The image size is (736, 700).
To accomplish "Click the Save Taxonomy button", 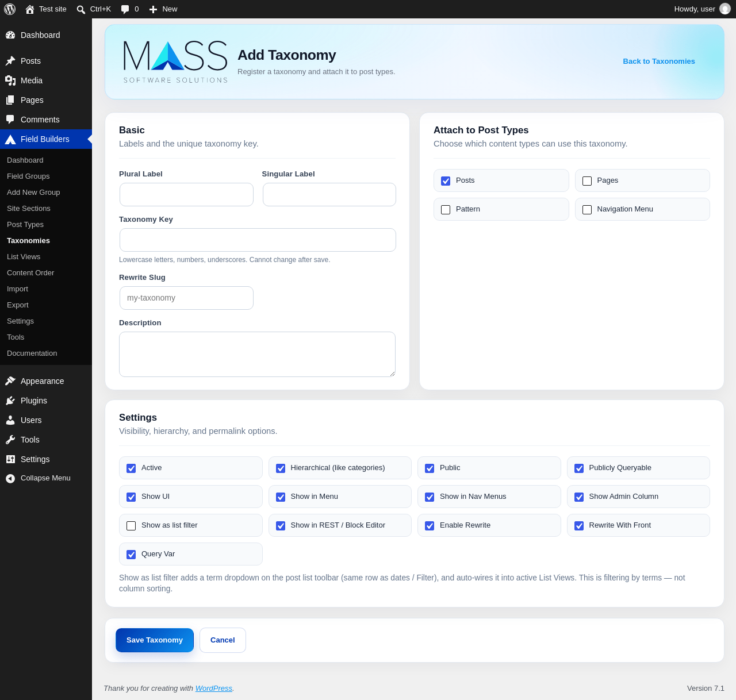I will [155, 640].
